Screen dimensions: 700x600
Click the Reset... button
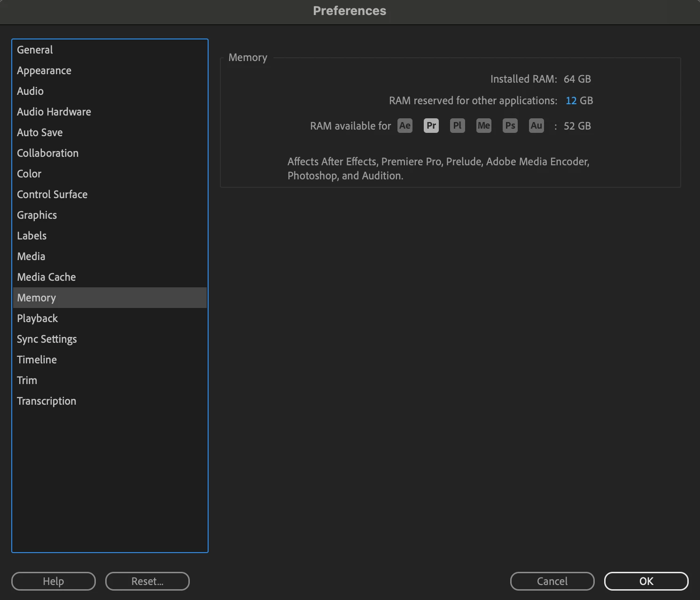148,581
